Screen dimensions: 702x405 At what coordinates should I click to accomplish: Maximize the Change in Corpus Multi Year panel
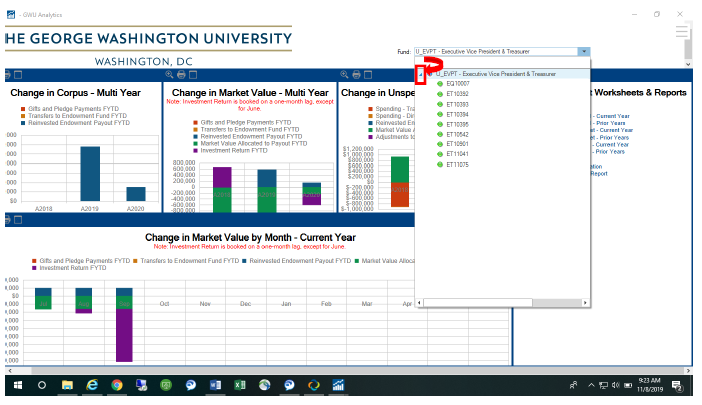18,75
